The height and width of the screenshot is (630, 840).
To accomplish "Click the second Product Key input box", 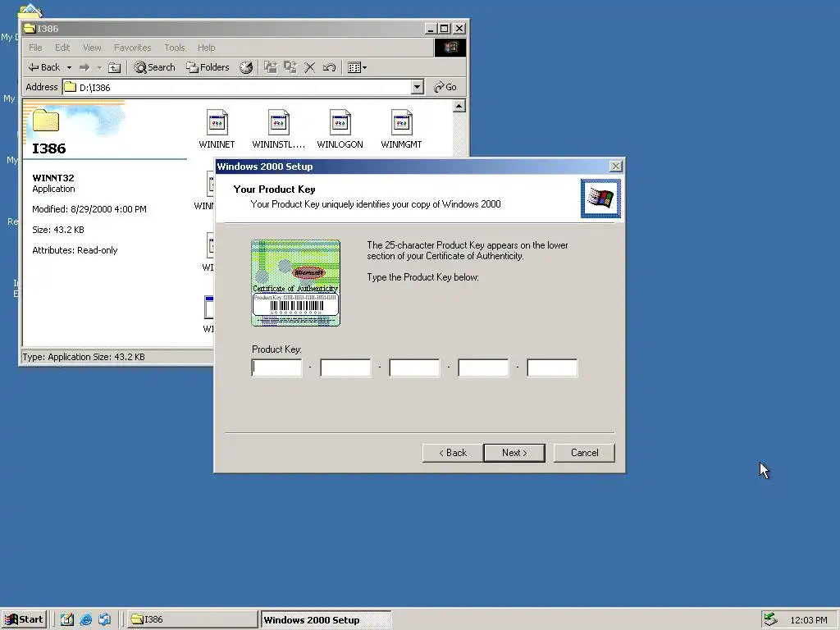I will point(345,368).
